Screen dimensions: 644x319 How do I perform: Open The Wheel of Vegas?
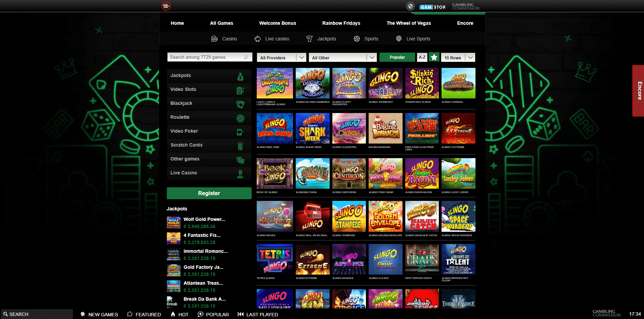[409, 23]
